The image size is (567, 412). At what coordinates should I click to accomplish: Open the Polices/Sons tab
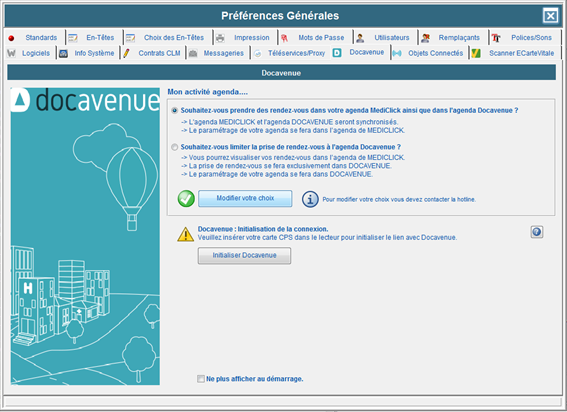(x=531, y=38)
